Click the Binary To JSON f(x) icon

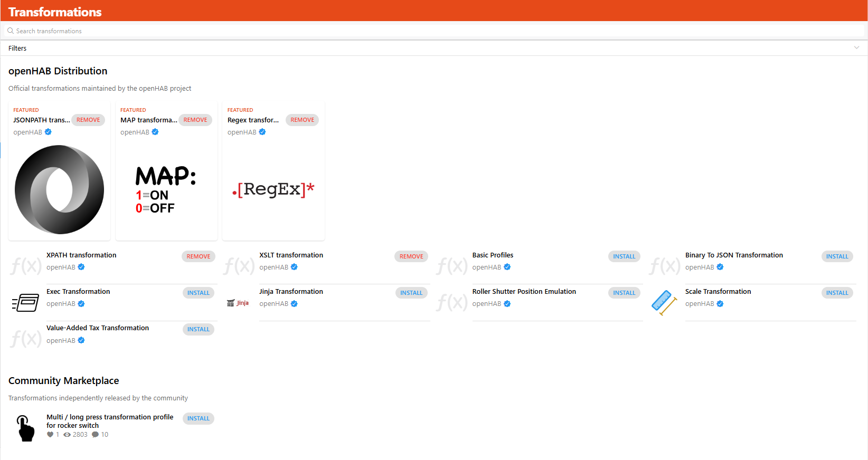(665, 265)
